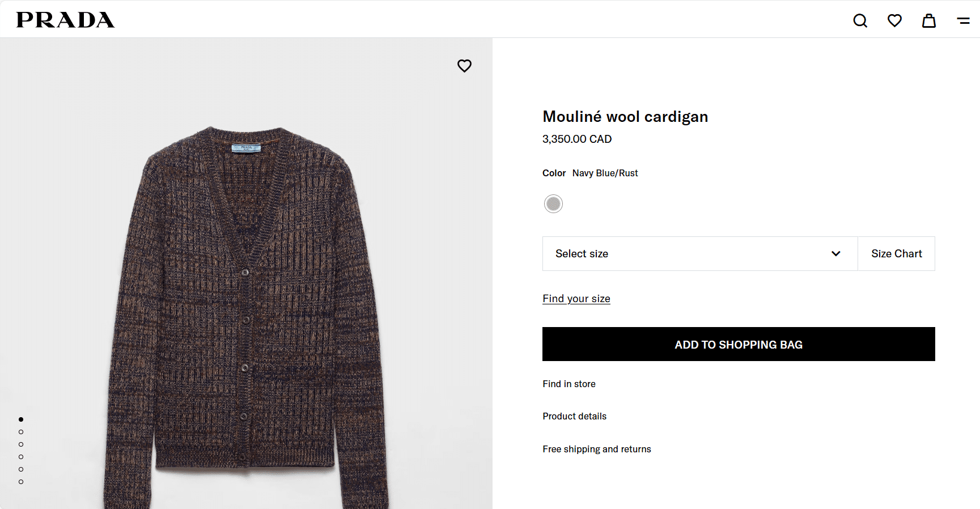Image resolution: width=980 pixels, height=509 pixels.
Task: Open wishlist heart icon in header
Action: 894,21
